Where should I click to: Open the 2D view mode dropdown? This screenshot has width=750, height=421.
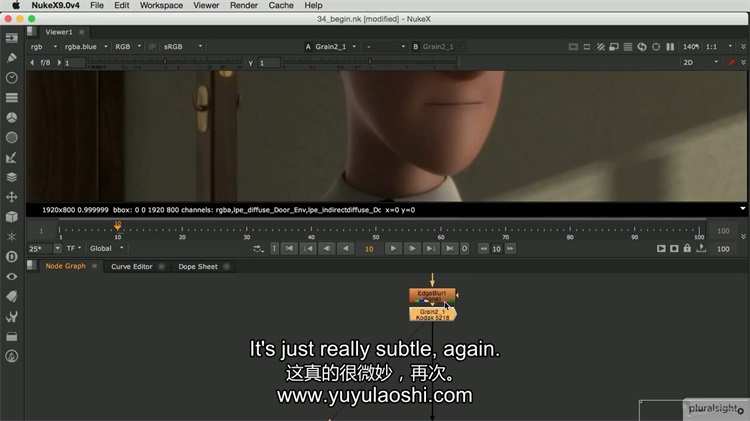point(701,63)
